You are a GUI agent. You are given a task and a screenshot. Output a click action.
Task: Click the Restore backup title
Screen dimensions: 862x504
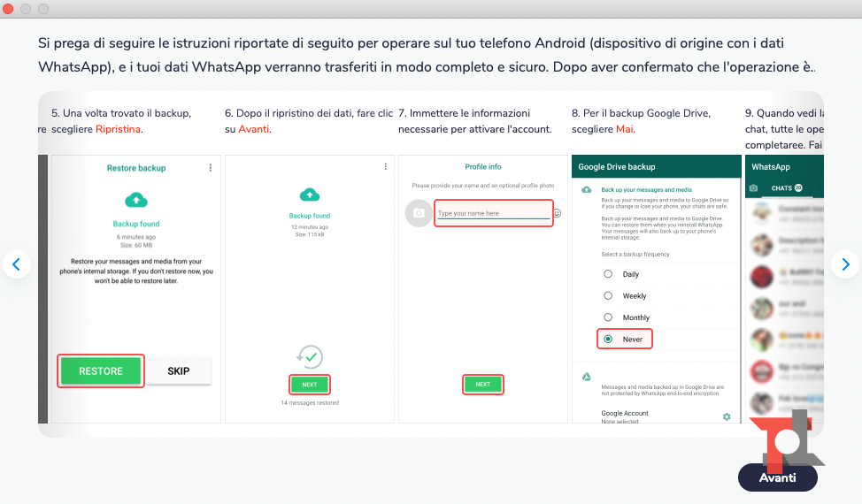point(136,168)
